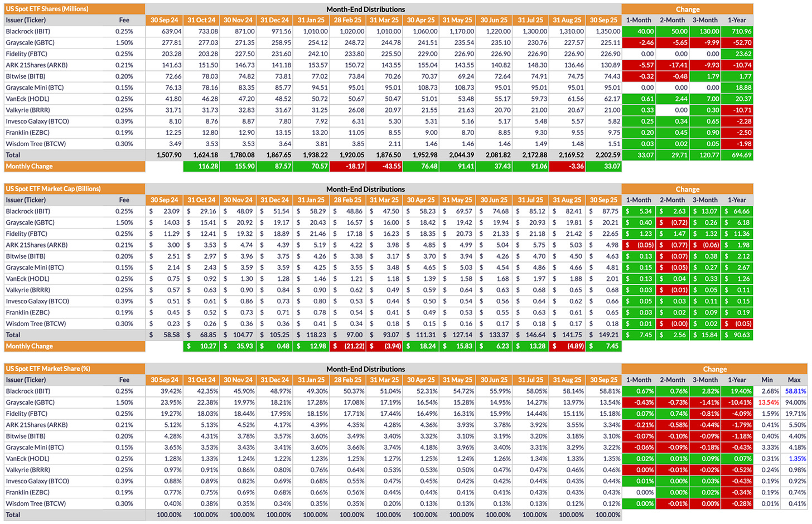This screenshot has height=524, width=812.
Task: Click the 'US Spot ETF Market Cap (Billions)' title cell
Action: click(74, 189)
